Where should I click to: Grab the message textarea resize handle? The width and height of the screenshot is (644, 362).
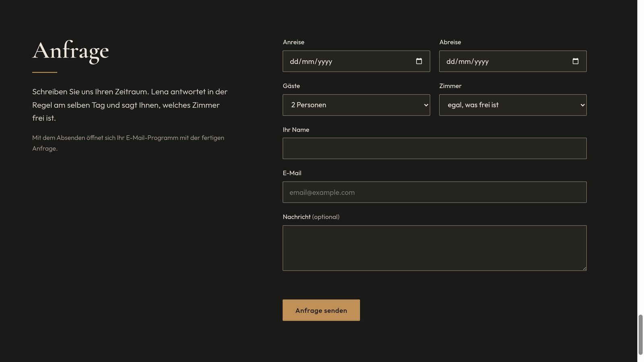[584, 268]
